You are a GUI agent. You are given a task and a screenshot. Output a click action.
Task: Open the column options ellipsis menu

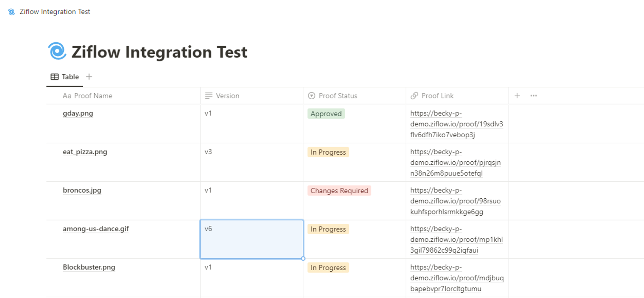pyautogui.click(x=534, y=96)
